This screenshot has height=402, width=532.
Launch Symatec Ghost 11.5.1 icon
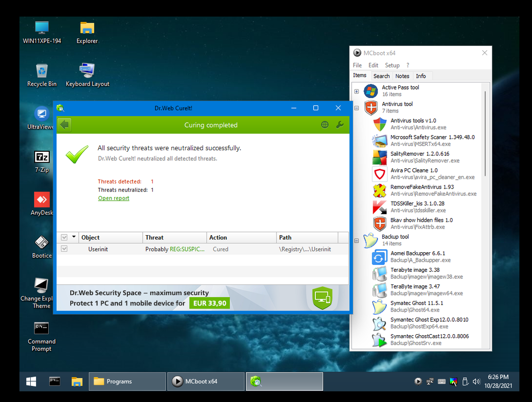coord(380,307)
